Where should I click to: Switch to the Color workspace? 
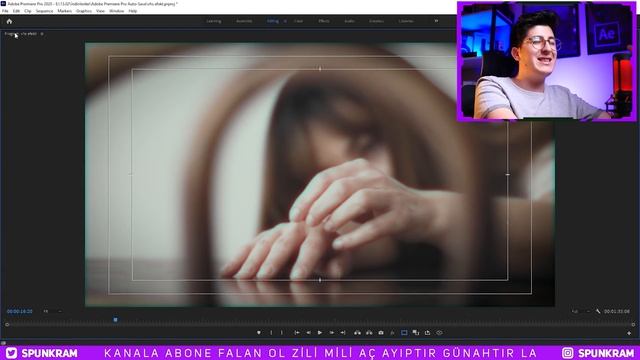(298, 21)
